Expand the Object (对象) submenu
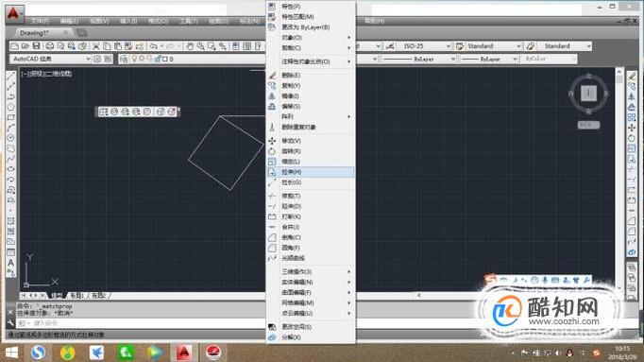644x362 pixels. coord(311,38)
